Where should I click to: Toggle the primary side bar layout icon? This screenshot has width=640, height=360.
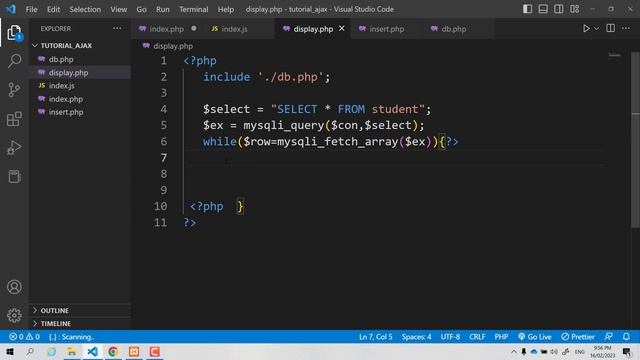(x=527, y=9)
